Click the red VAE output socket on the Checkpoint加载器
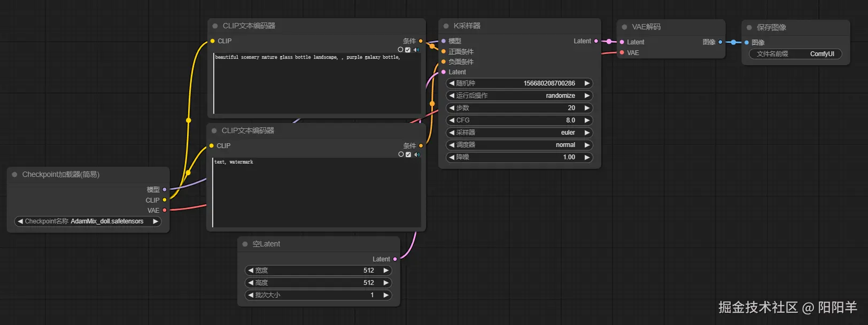 point(165,210)
